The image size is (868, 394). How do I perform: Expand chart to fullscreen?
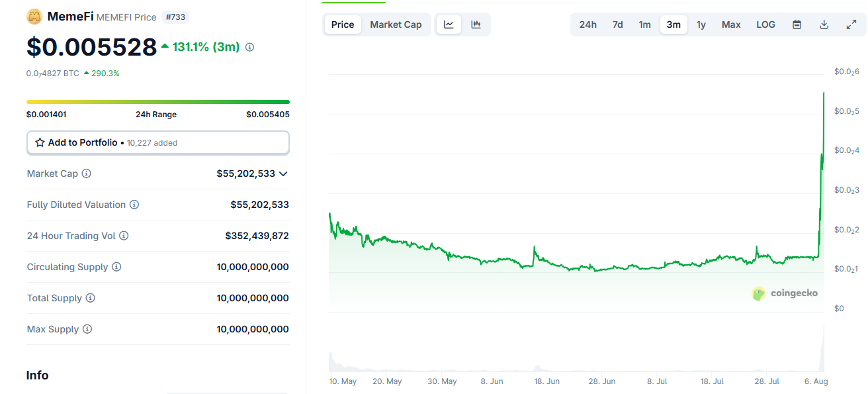coord(851,24)
